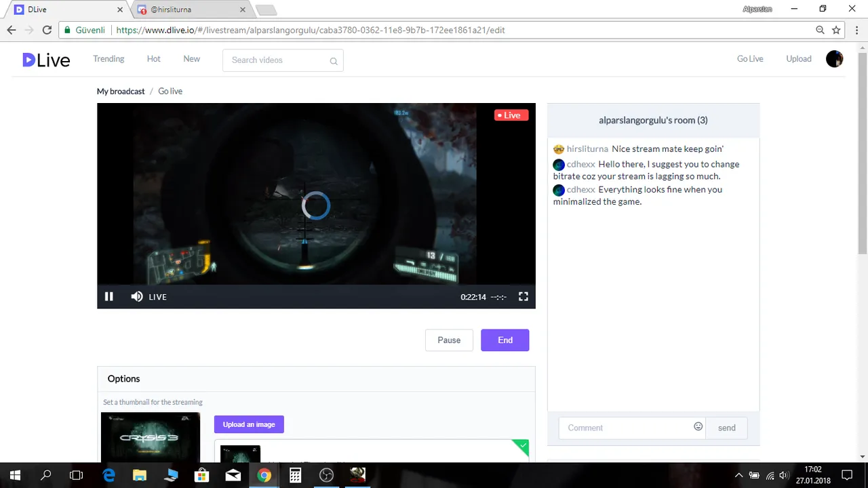This screenshot has width=868, height=488.
Task: Bookmark this page with the star icon
Action: pos(836,30)
